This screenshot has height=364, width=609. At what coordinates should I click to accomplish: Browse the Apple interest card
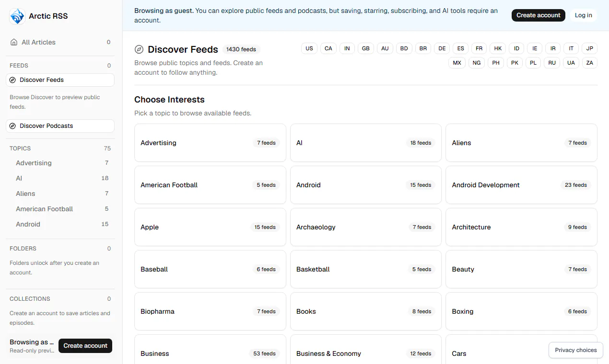(210, 227)
